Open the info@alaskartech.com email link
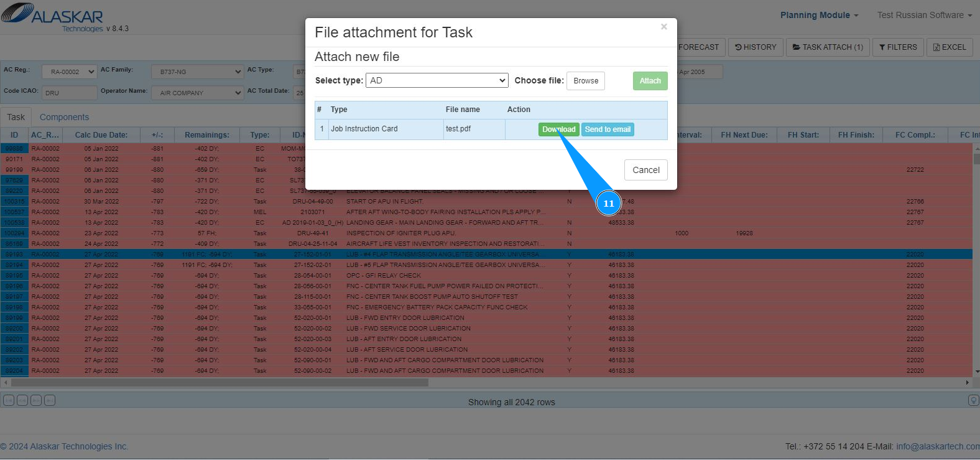980x460 pixels. [938, 446]
